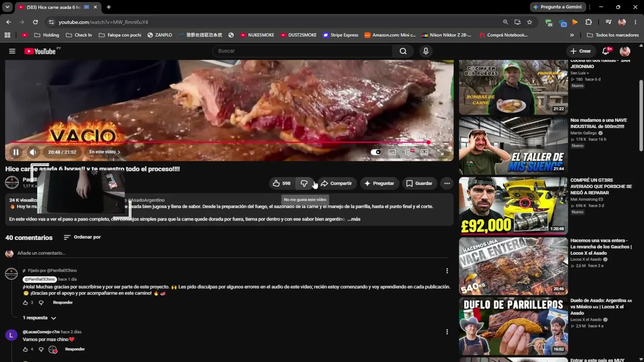
Task: Expand the description with '...más'
Action: (354, 219)
